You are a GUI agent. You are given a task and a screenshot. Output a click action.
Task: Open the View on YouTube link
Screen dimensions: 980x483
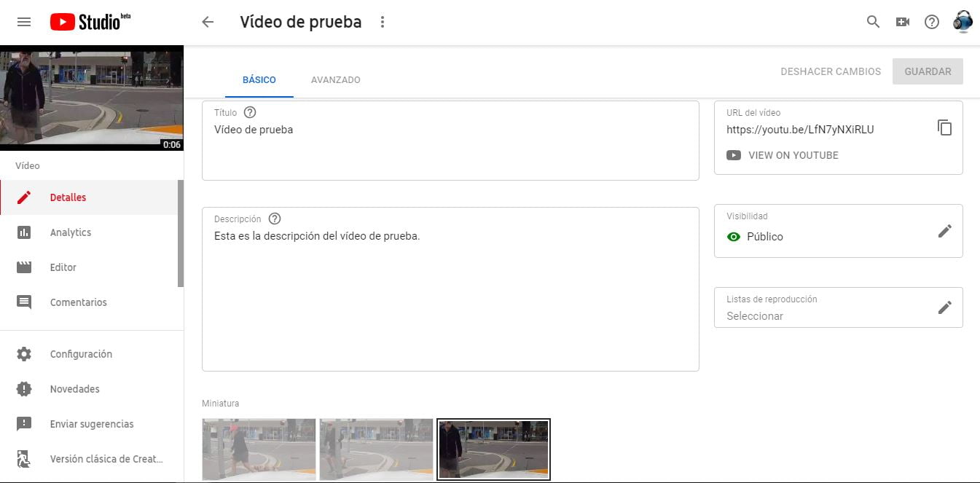tap(793, 155)
